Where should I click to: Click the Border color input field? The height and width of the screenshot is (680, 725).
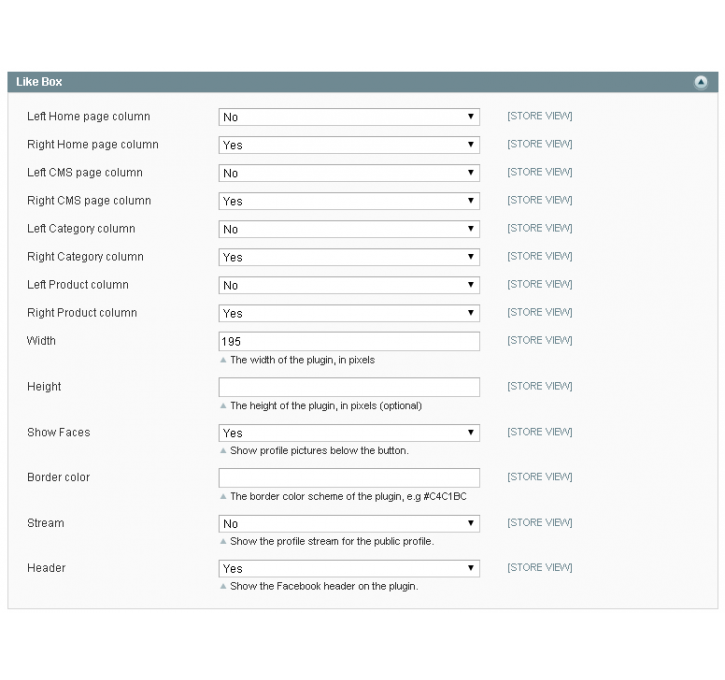[349, 478]
